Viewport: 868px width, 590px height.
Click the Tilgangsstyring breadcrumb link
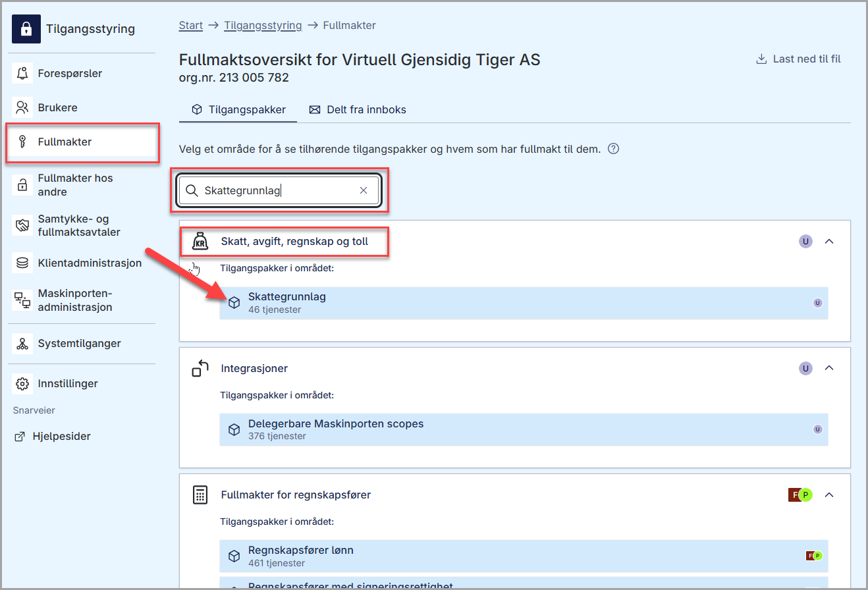point(263,26)
